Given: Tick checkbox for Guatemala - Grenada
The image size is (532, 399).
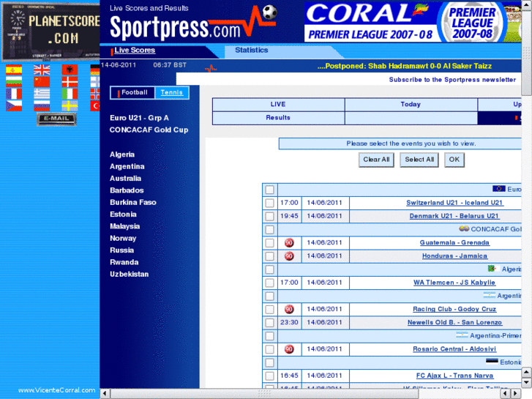Looking at the screenshot, I should [x=270, y=243].
